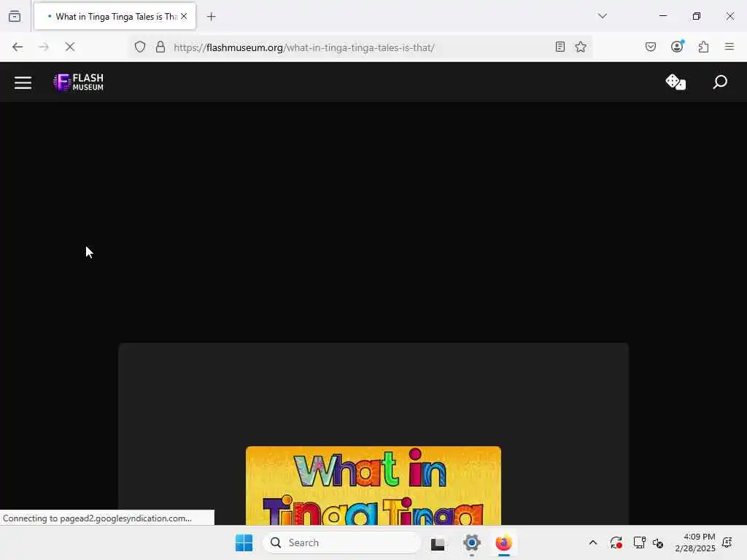Stop loading the page
Viewport: 747px width, 560px height.
coord(70,47)
